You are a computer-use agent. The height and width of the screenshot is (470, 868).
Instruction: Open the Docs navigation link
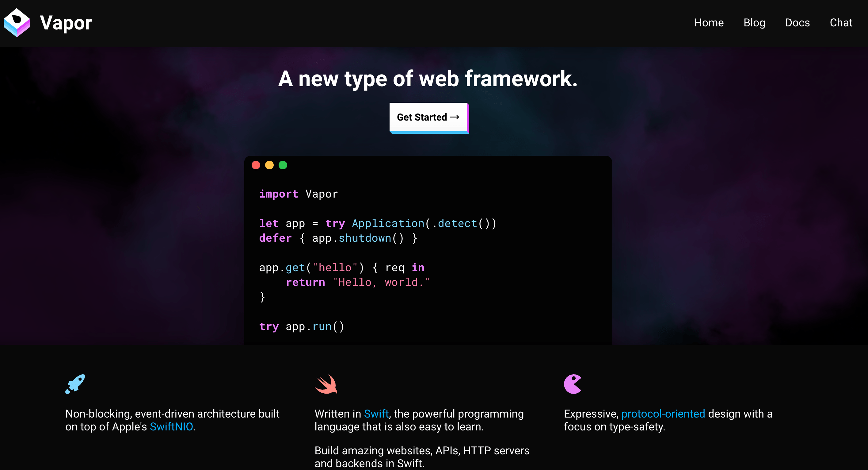(798, 23)
